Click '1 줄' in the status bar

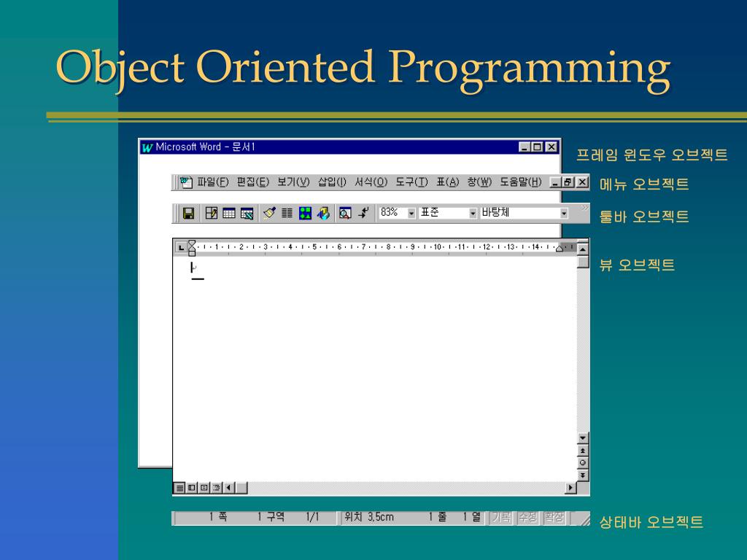438,517
